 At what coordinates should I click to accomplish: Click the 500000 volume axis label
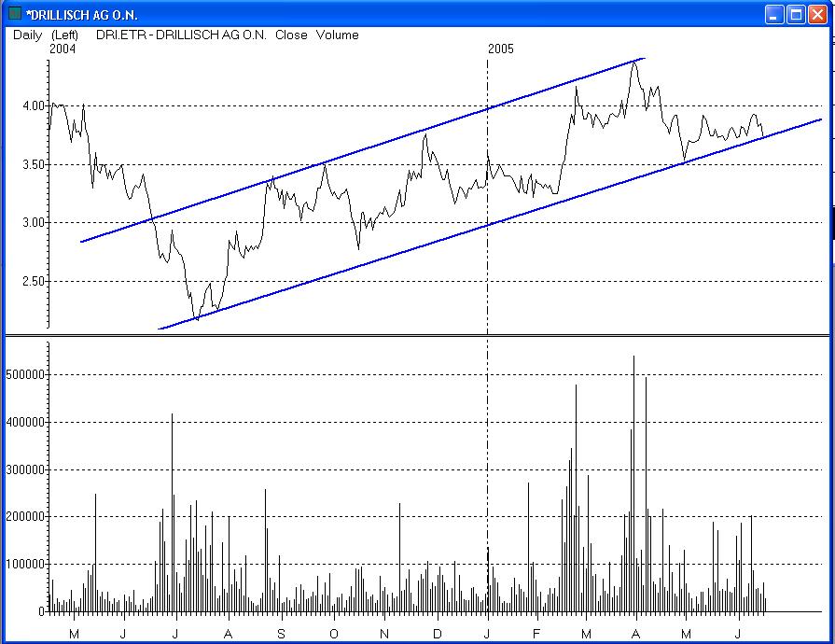click(x=25, y=375)
